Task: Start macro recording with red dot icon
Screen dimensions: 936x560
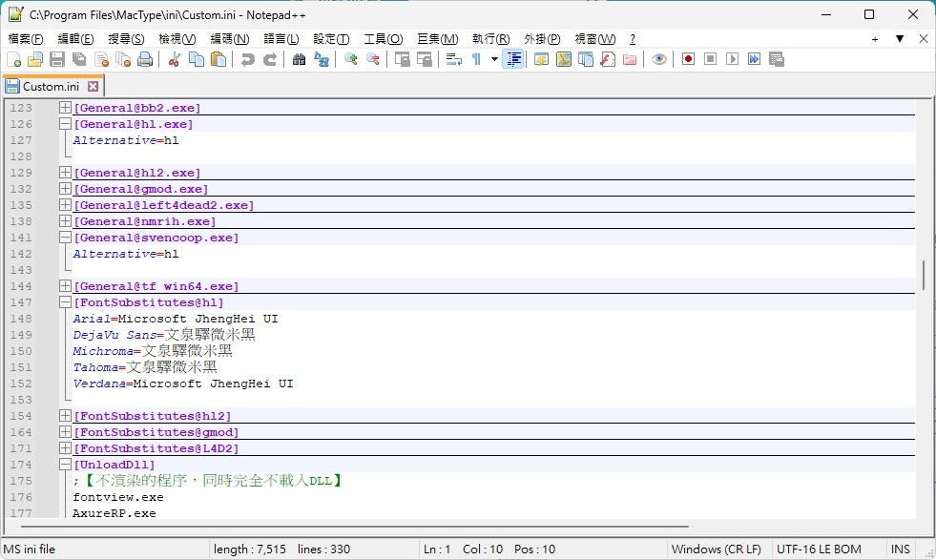Action: (x=688, y=59)
